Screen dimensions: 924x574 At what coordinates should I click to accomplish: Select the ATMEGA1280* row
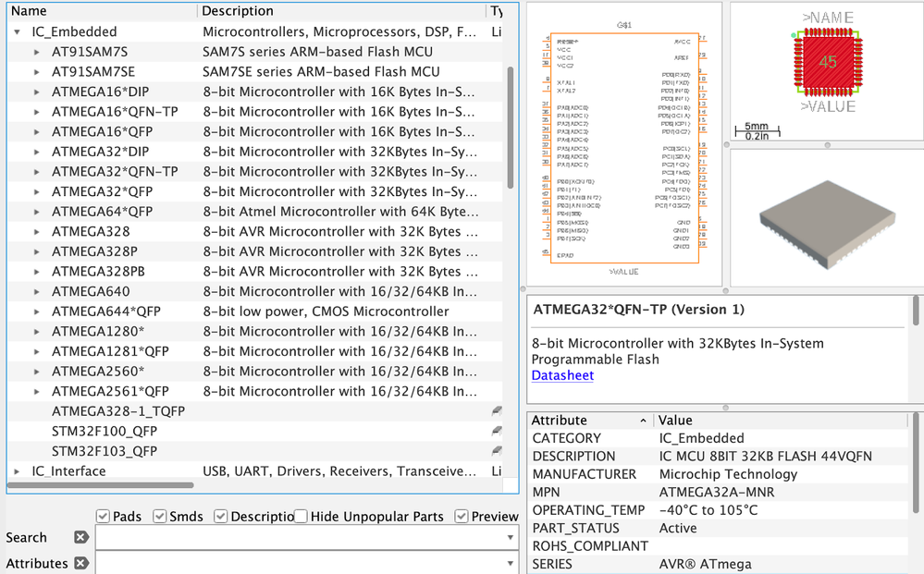tap(255, 332)
